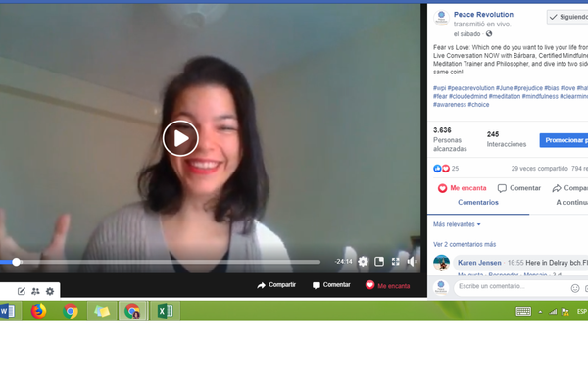The width and height of the screenshot is (588, 392).
Task: Open Sticky Notes from the taskbar
Action: pyautogui.click(x=102, y=311)
